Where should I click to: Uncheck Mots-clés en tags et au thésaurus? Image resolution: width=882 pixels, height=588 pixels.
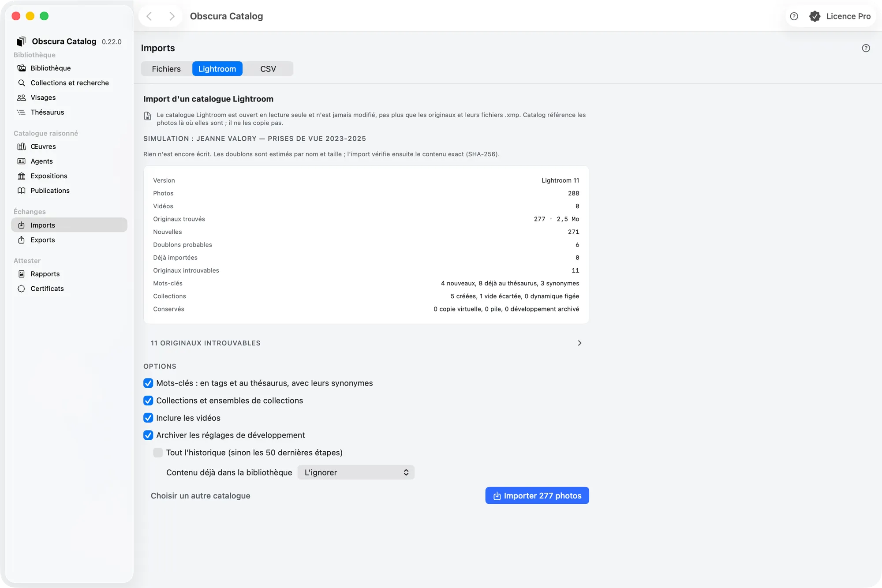pos(148,383)
